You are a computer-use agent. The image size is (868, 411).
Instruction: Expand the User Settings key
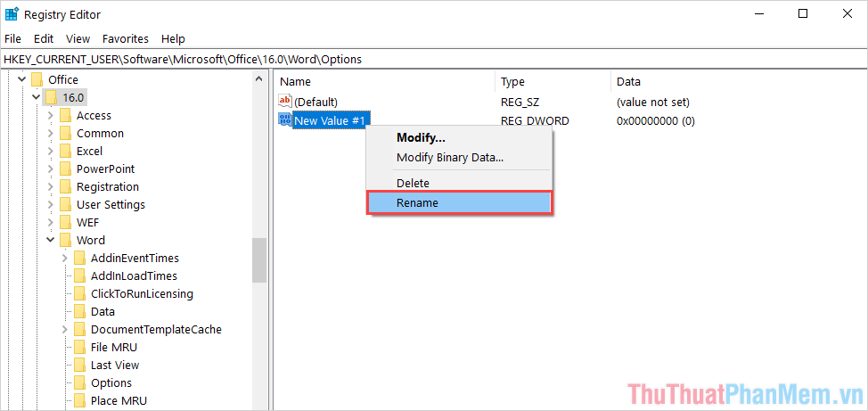[x=51, y=204]
